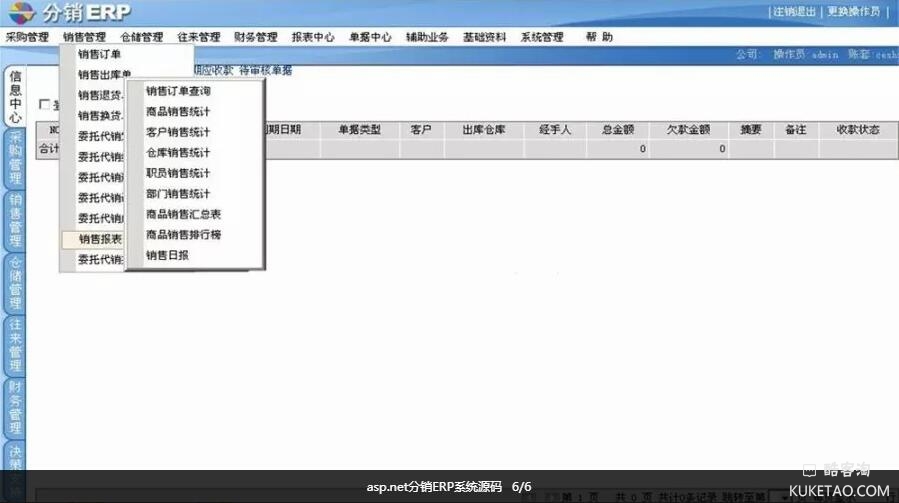This screenshot has width=899, height=503.
Task: Click the 更换操作员 link
Action: tap(854, 11)
